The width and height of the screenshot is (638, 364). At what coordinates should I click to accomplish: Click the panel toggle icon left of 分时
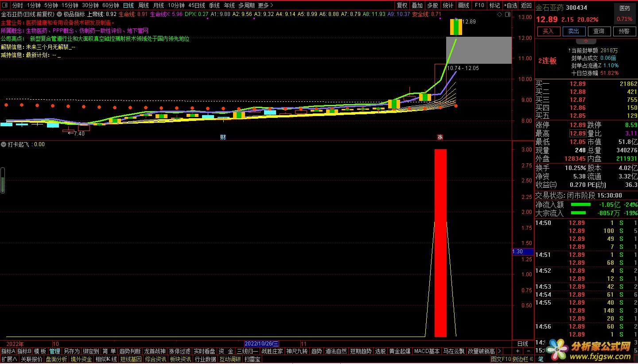pos(5,5)
